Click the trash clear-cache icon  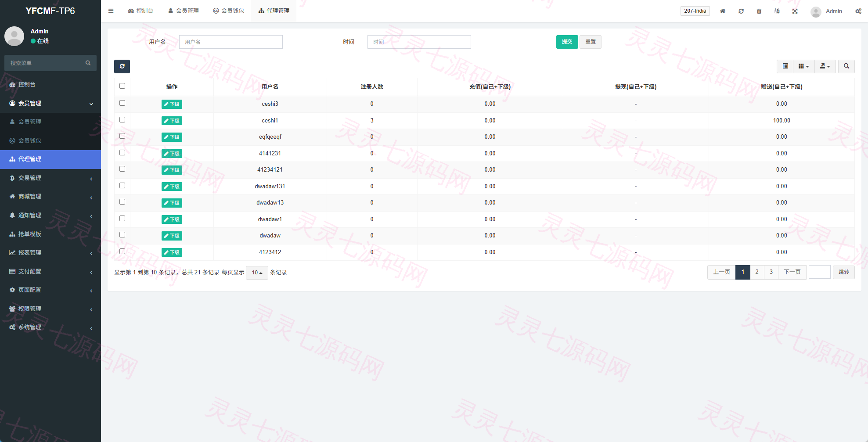(759, 11)
